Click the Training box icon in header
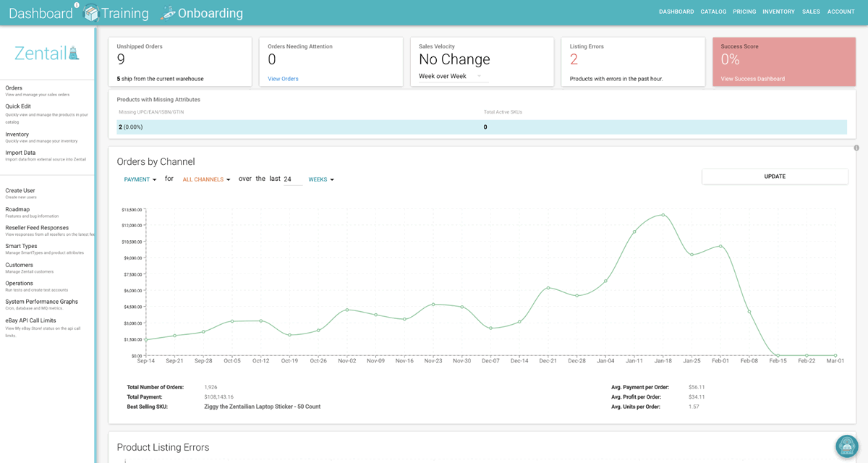The height and width of the screenshot is (463, 868). [90, 13]
